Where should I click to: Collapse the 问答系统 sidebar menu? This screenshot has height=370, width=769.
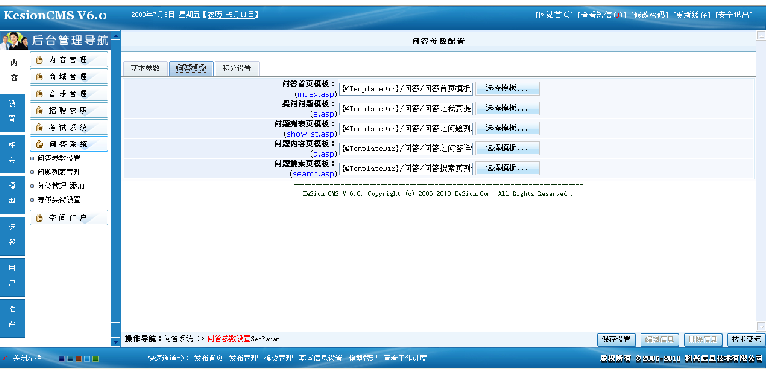coord(69,144)
